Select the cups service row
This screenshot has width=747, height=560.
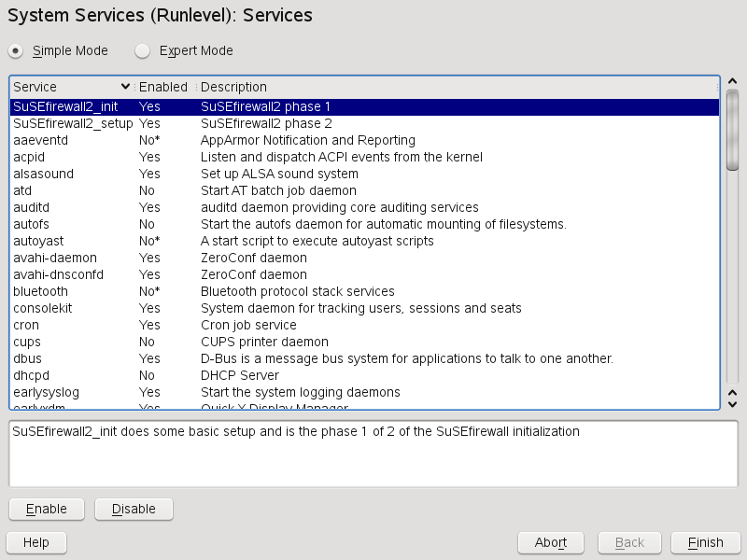(x=364, y=342)
